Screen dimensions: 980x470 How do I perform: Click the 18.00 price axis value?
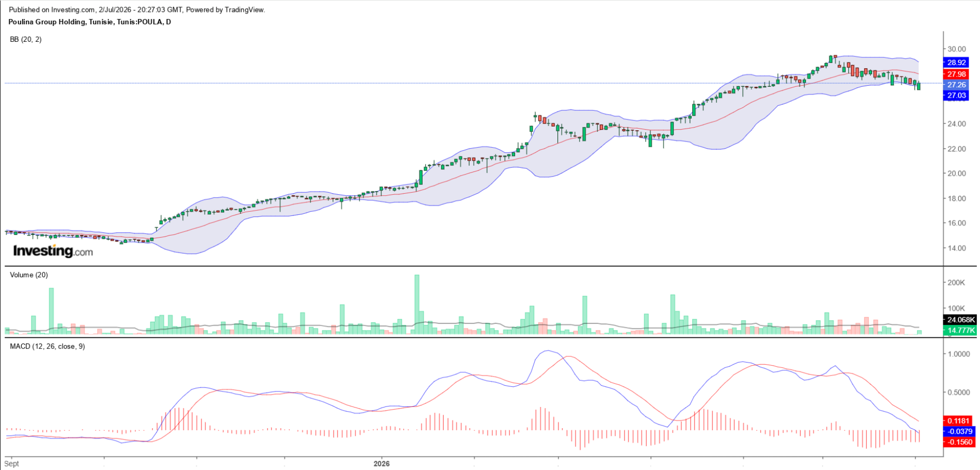(956, 198)
